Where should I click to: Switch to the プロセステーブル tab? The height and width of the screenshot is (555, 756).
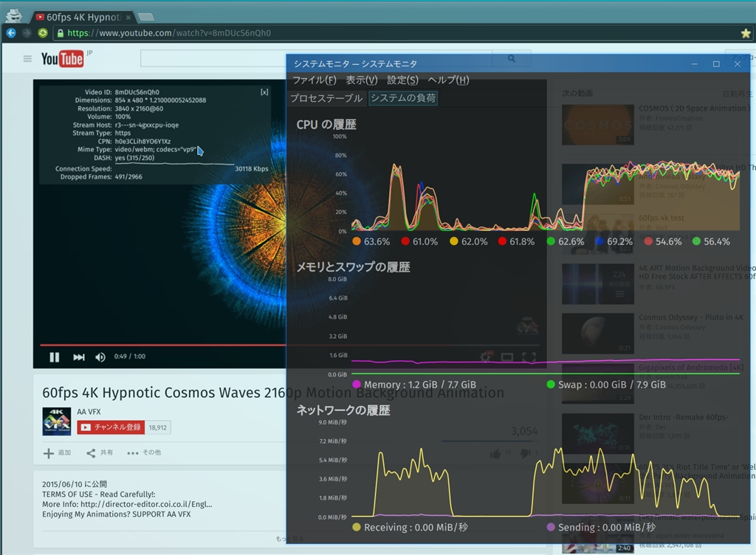326,98
